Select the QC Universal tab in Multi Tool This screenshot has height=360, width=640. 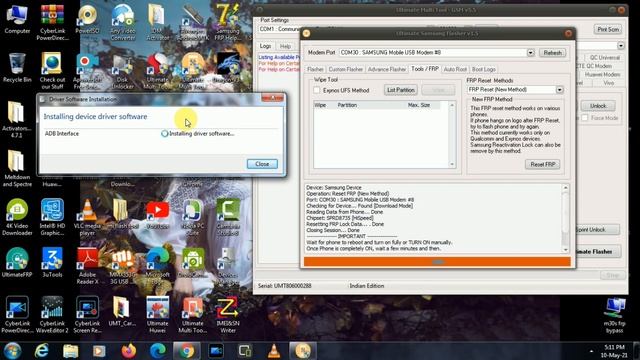click(x=604, y=58)
